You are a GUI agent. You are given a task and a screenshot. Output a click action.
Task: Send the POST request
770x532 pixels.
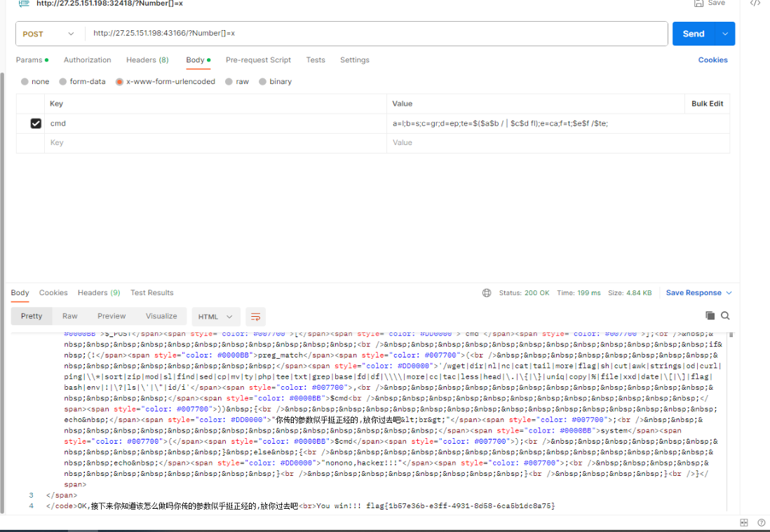[694, 34]
